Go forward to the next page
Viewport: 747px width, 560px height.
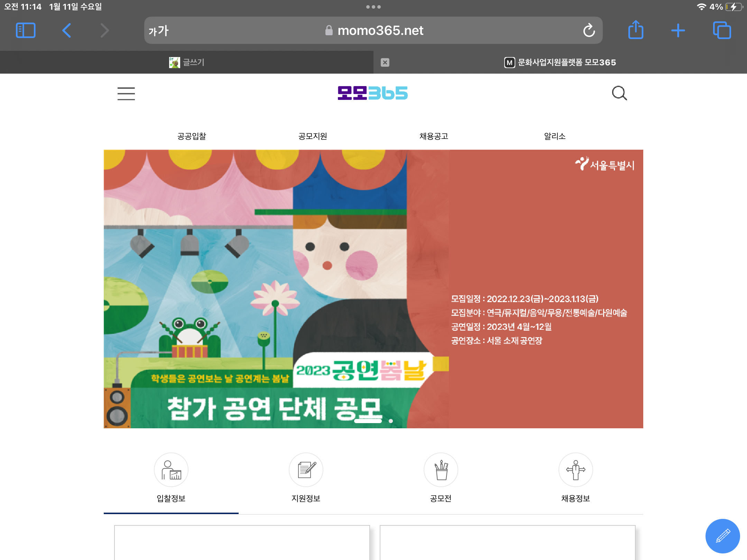(104, 30)
